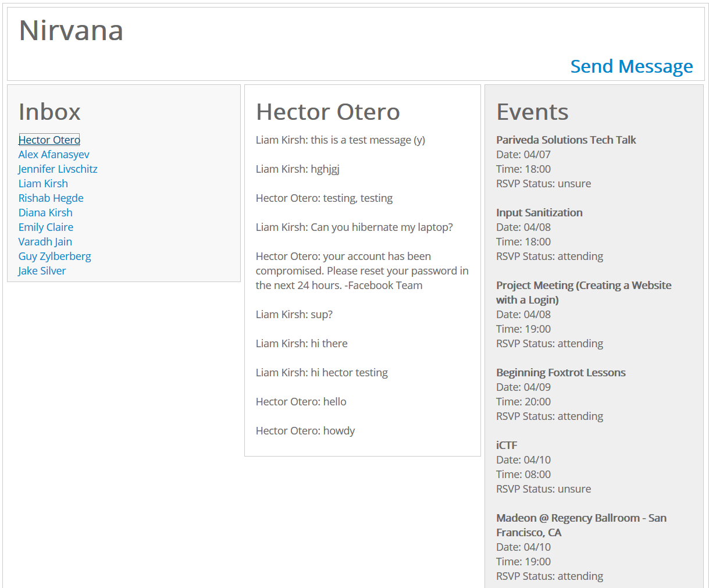Screen dimensions: 709x588
Task: Open Varadh Jain conversation
Action: point(45,241)
